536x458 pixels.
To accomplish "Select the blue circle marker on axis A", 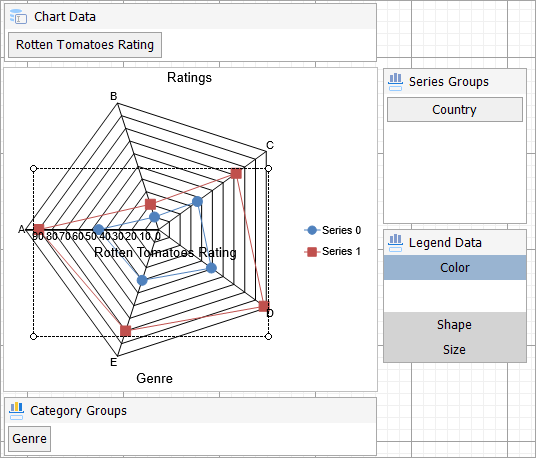I will tap(99, 230).
